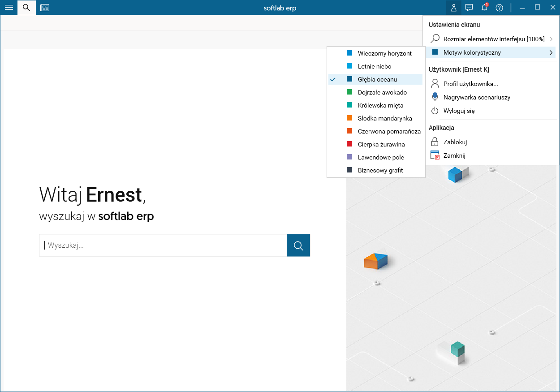
Task: Click the blue search button next to Wyszukaj field
Action: (298, 245)
